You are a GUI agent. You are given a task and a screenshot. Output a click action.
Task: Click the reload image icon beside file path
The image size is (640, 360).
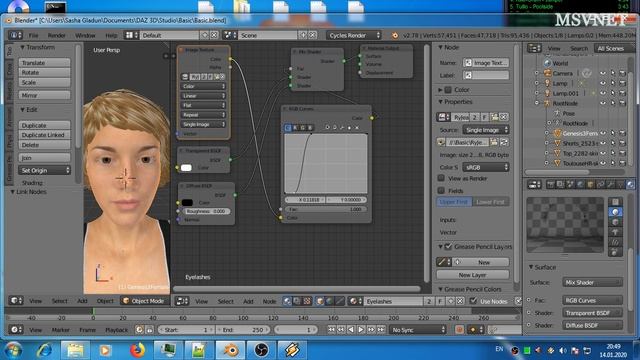coord(504,142)
